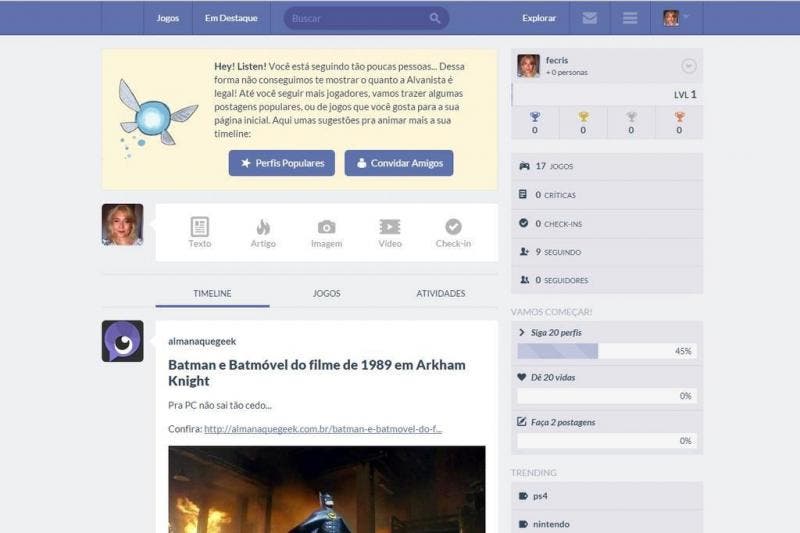Open messages envelope icon in top bar
The image size is (800, 533).
(x=590, y=18)
